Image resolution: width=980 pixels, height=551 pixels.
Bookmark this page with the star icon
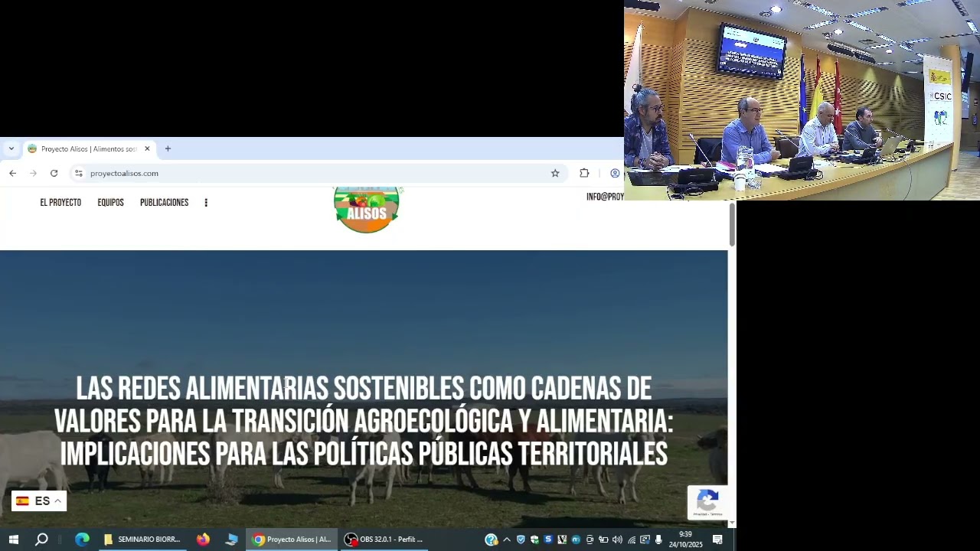[555, 173]
